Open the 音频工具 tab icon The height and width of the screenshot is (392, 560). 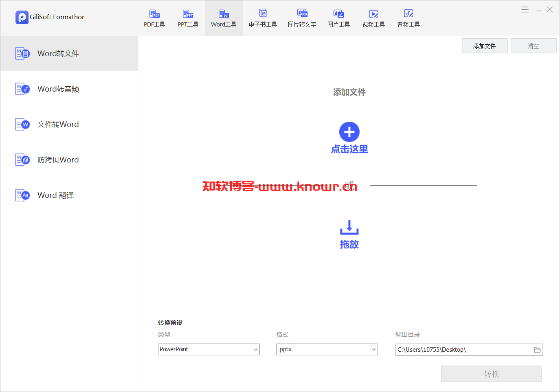(x=408, y=14)
